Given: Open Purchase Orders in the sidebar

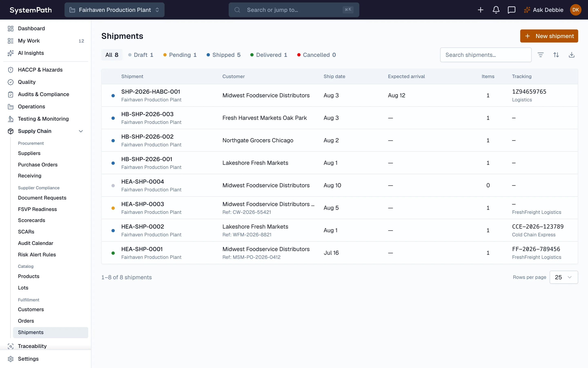Looking at the screenshot, I should point(38,165).
